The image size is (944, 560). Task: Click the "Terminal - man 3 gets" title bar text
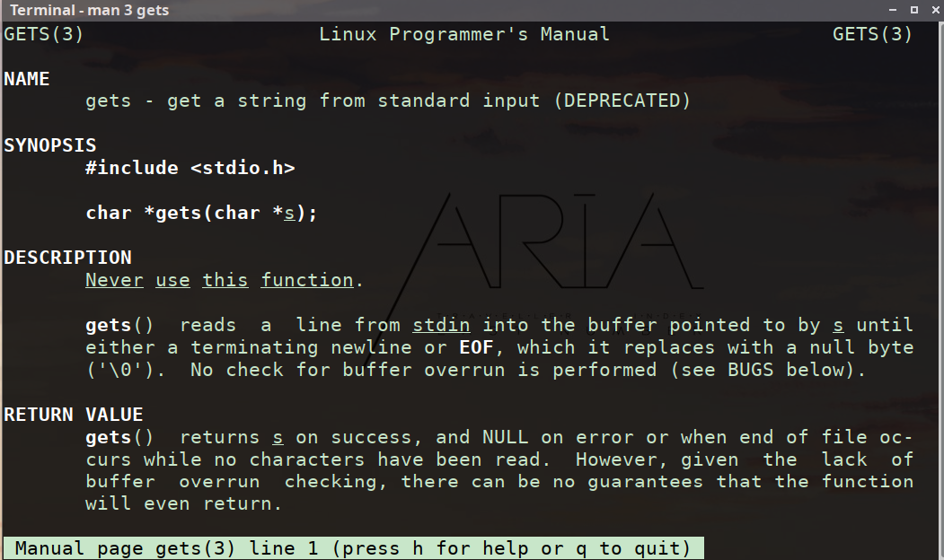coord(89,11)
